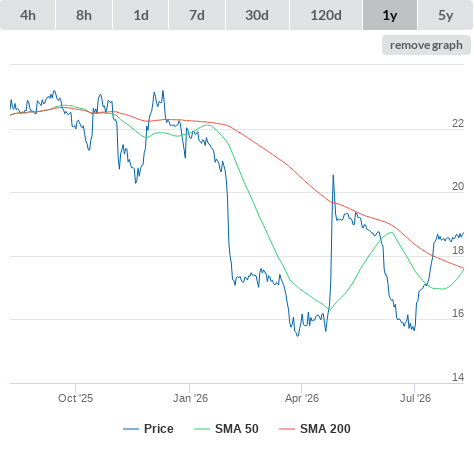Click the green SMA 50 legend marker
Image resolution: width=474 pixels, height=455 pixels.
[x=202, y=429]
